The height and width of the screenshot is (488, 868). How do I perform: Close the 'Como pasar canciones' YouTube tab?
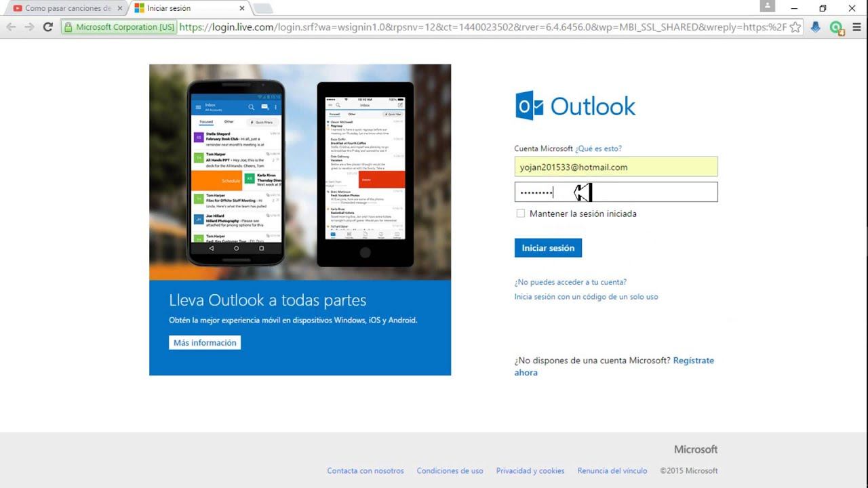tap(119, 8)
